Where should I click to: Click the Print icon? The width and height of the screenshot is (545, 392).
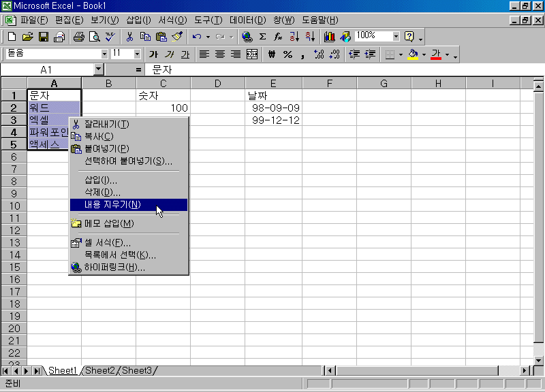(78, 37)
